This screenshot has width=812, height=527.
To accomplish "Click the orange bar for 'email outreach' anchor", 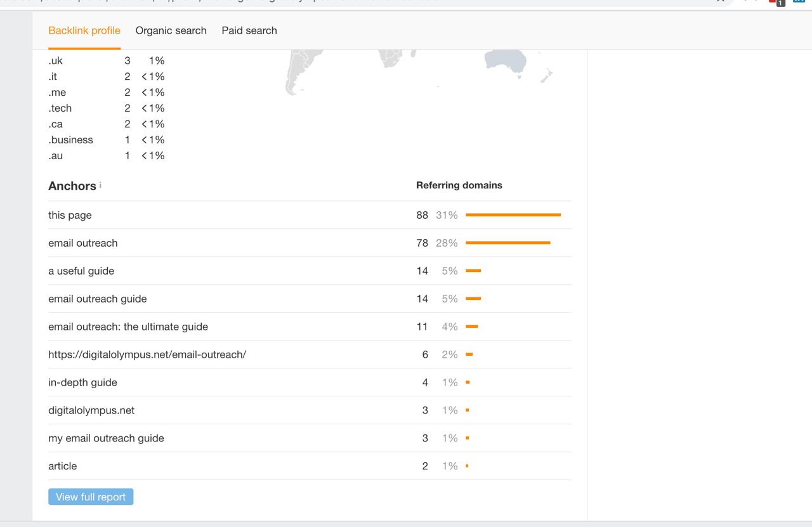I will [x=507, y=243].
